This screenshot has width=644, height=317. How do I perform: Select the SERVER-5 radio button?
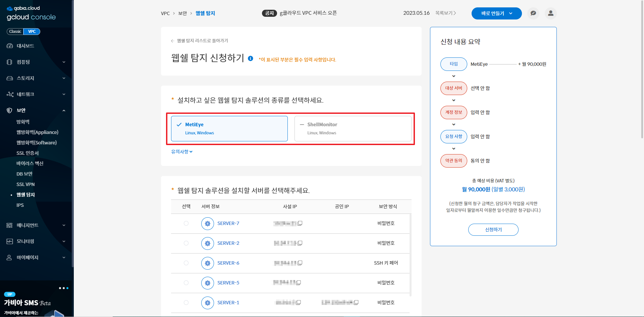186,283
